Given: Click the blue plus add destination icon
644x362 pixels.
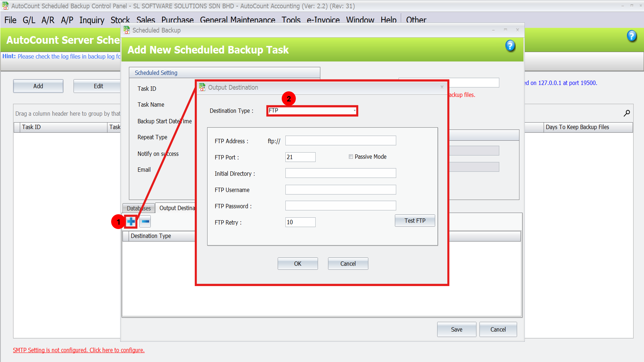Looking at the screenshot, I should tap(131, 222).
